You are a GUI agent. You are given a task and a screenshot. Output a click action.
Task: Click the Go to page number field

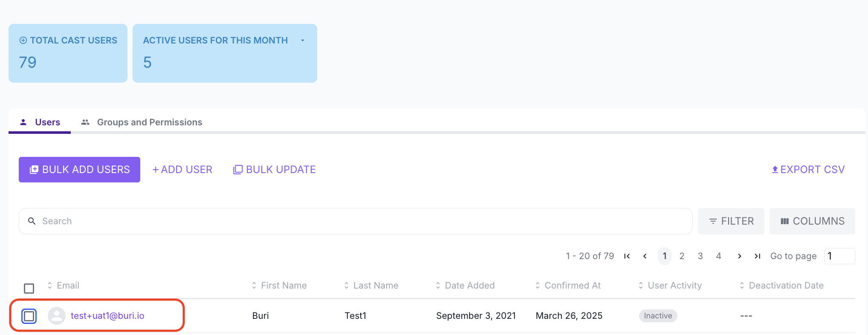(839, 256)
